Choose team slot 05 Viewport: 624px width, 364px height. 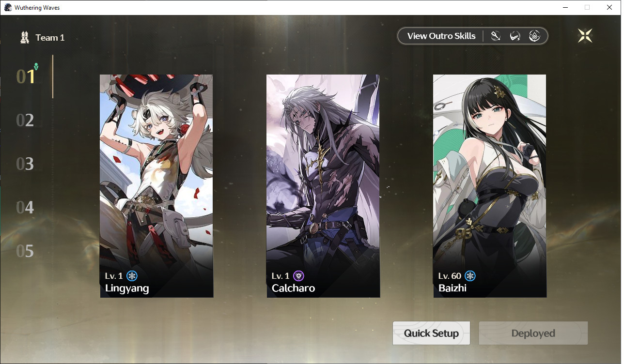pos(25,251)
